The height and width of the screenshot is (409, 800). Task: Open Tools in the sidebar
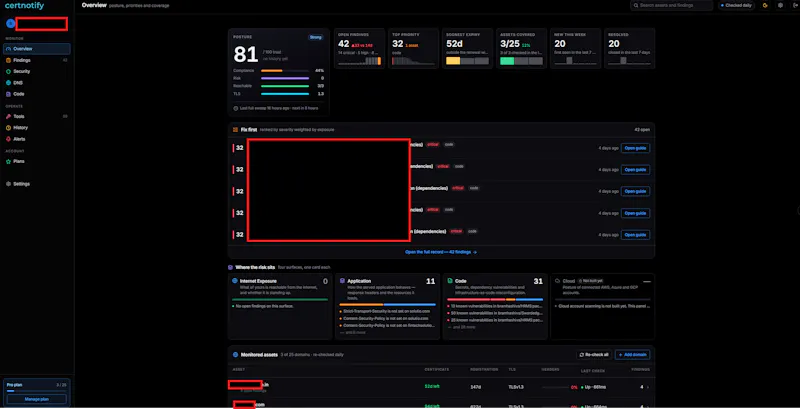(37, 116)
